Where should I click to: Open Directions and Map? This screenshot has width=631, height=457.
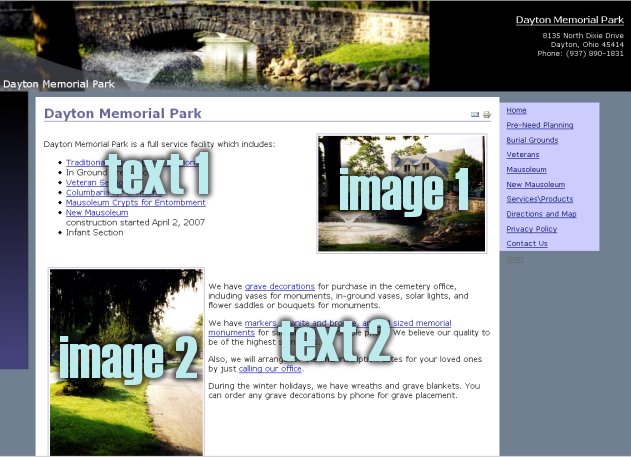[x=541, y=214]
